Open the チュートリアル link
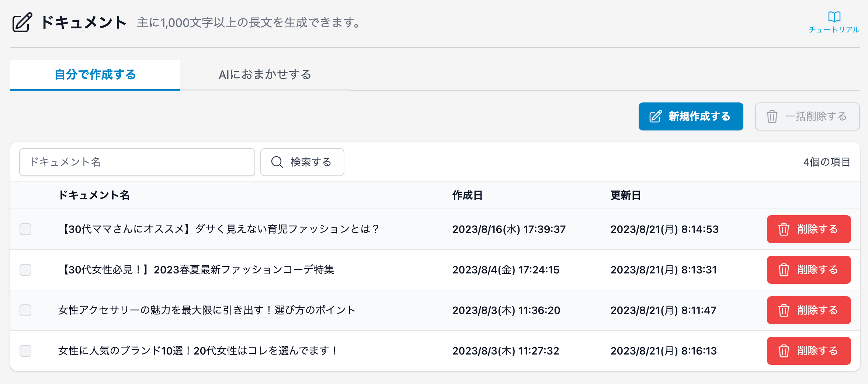868x384 pixels. coord(834,29)
